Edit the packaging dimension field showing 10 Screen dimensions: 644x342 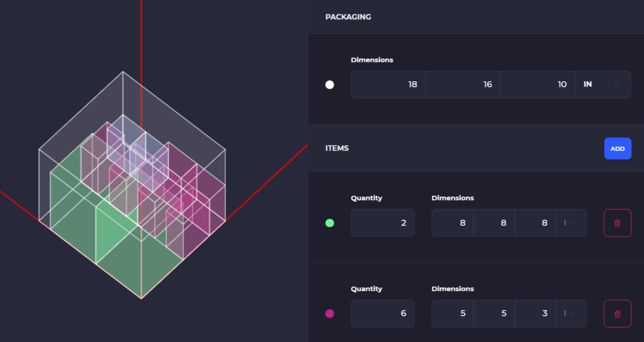click(538, 85)
